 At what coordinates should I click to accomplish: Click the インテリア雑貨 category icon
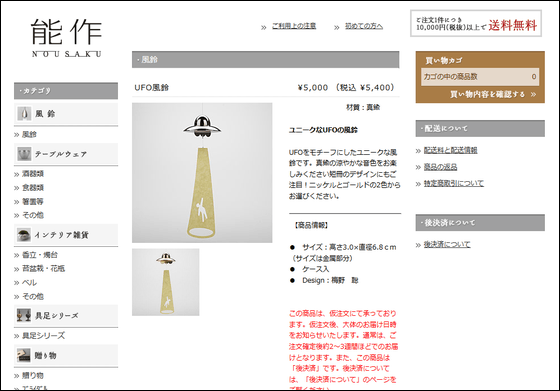(x=24, y=235)
